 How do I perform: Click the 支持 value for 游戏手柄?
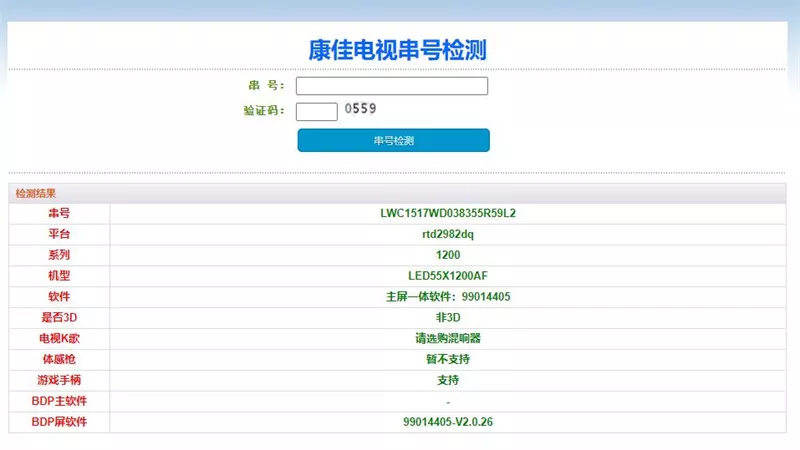click(x=447, y=380)
